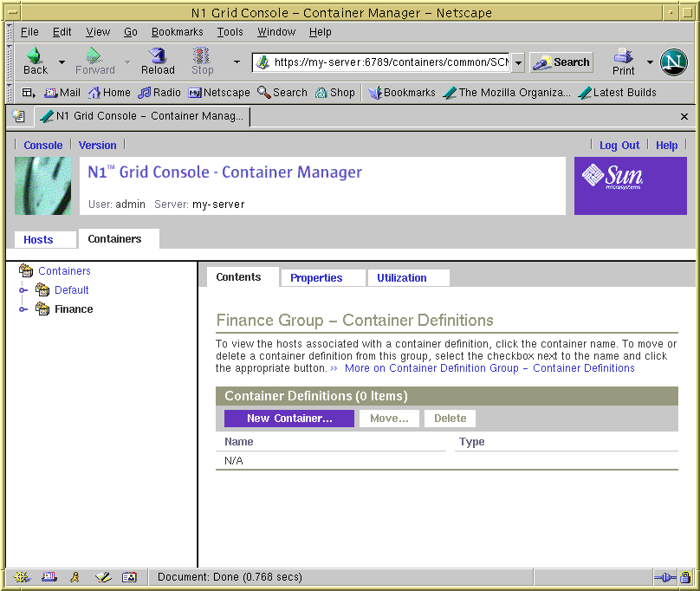Click the disabled Delete button
Screen dimensions: 700x591
450,419
